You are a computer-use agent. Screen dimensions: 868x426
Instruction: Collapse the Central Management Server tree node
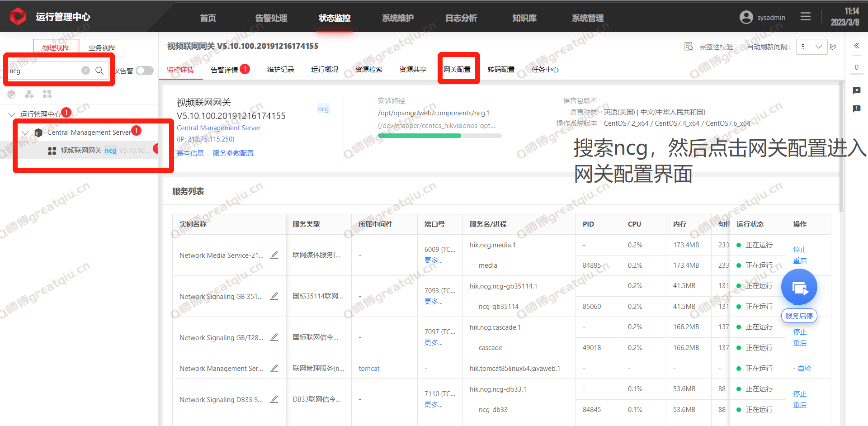(x=25, y=132)
